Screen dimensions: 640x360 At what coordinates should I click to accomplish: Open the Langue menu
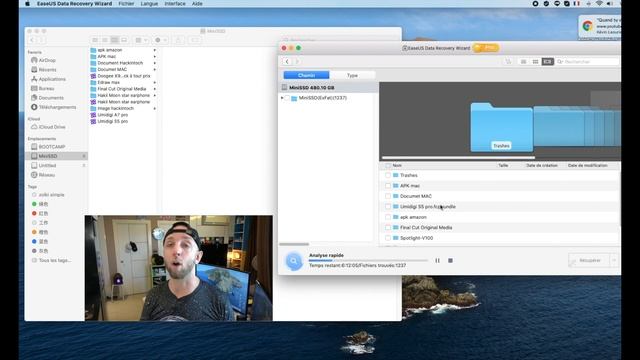[149, 4]
